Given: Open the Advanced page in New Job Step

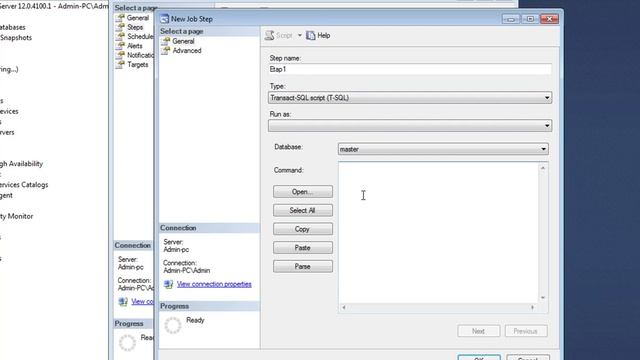Looking at the screenshot, I should click(x=187, y=51).
